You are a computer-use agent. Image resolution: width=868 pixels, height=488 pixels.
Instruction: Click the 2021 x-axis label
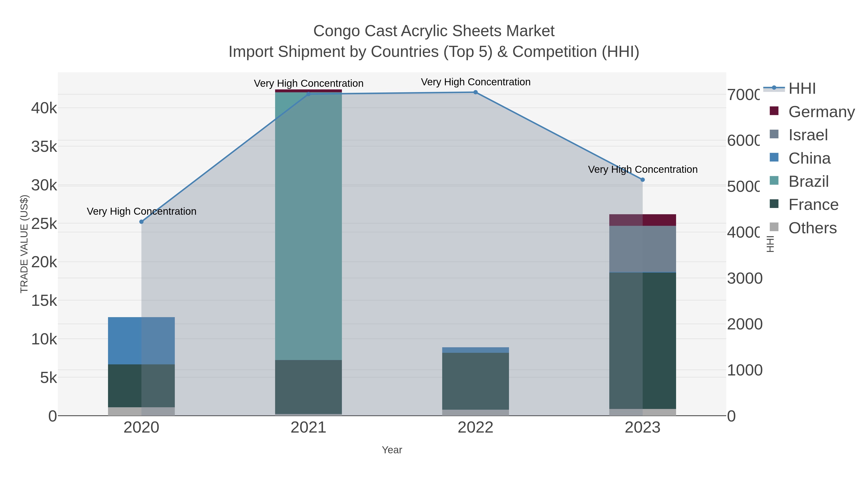click(308, 428)
